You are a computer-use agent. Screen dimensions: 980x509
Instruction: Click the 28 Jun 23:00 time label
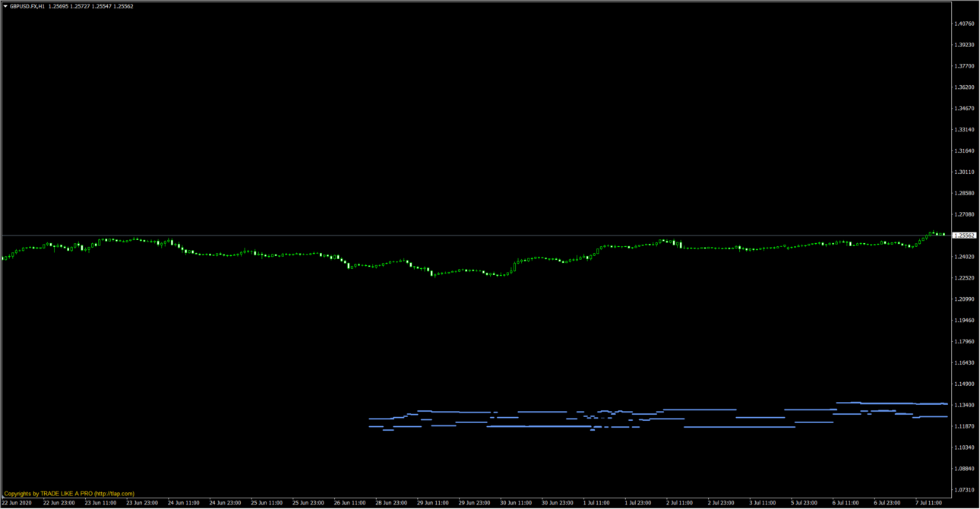(x=391, y=503)
